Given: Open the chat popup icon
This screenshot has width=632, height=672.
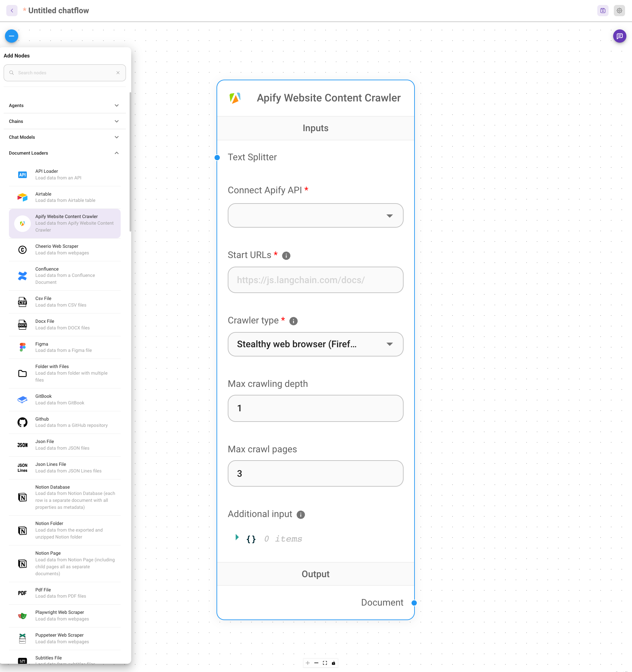Looking at the screenshot, I should tap(620, 36).
